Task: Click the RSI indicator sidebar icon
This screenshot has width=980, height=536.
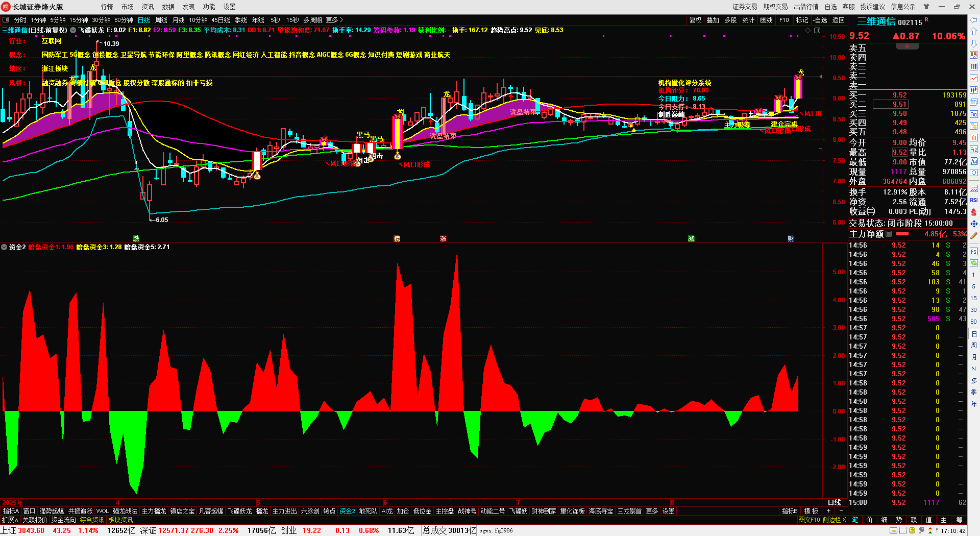Action: click(x=973, y=200)
